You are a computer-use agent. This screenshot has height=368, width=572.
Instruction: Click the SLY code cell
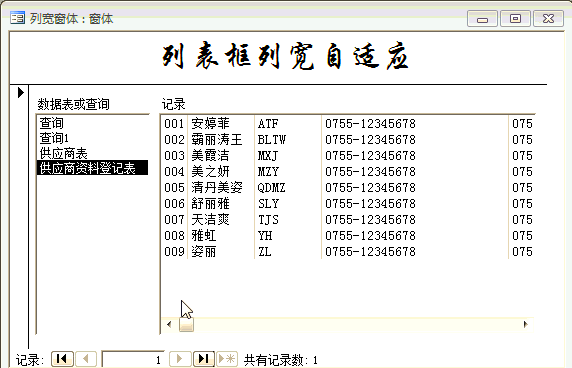tap(268, 204)
